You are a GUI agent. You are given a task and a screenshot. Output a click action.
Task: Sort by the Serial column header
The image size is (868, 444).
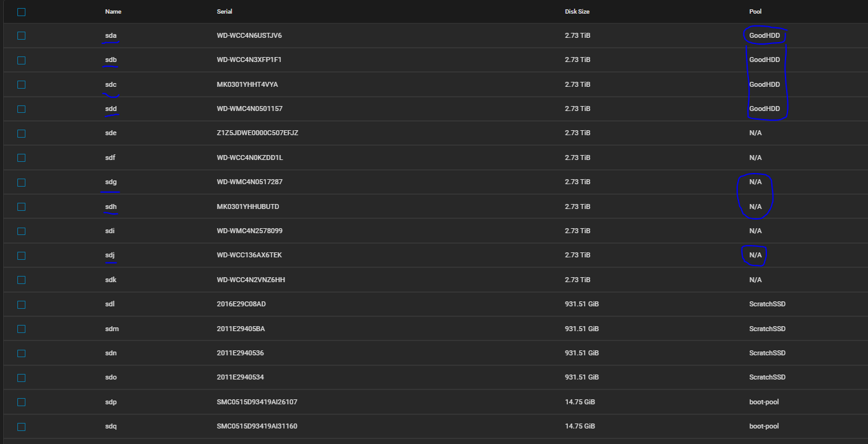coord(224,12)
